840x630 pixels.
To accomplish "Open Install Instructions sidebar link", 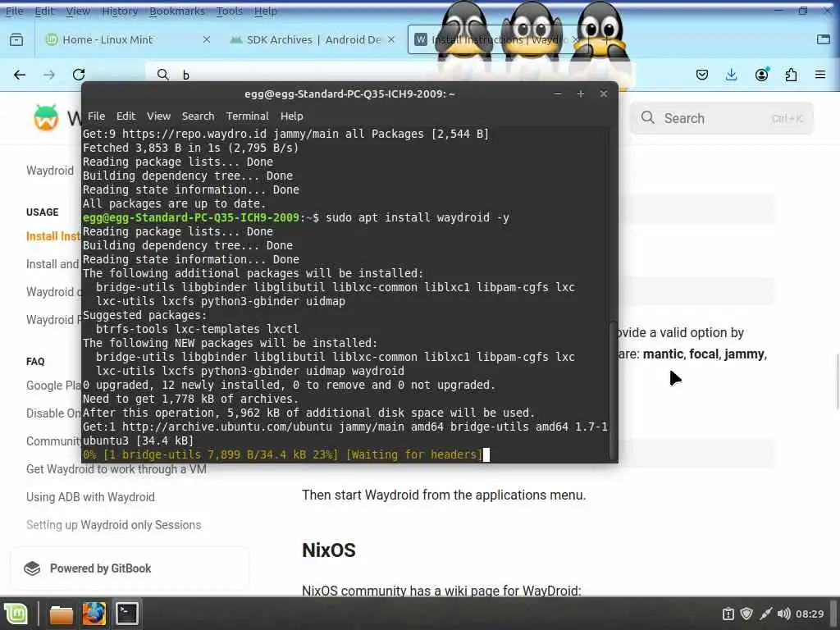I will pyautogui.click(x=53, y=236).
